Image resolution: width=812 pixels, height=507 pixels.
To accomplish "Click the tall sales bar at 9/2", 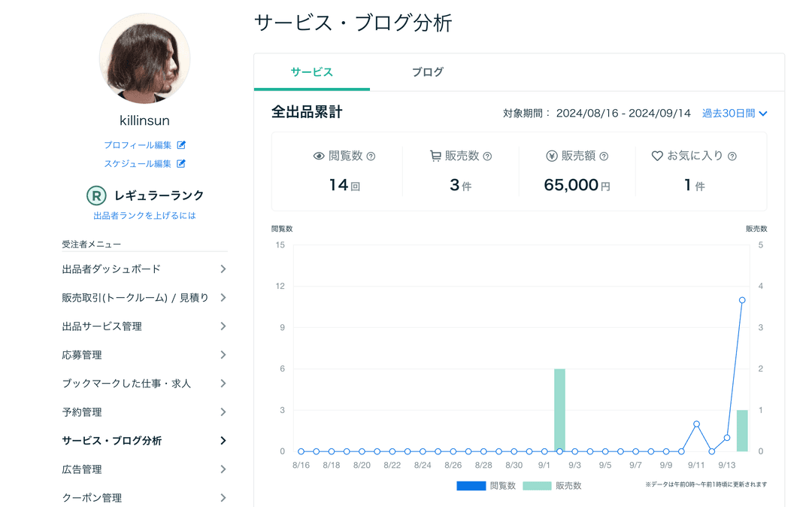I will pos(559,410).
